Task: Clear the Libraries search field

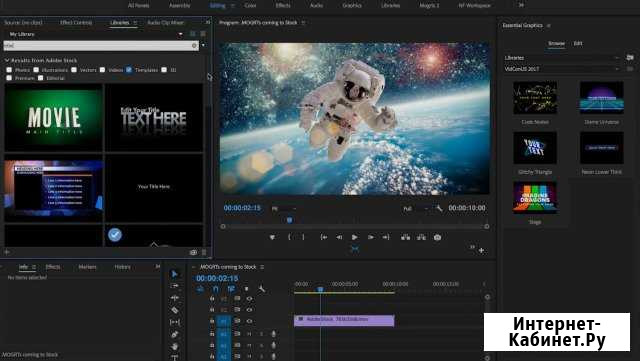Action: point(194,46)
